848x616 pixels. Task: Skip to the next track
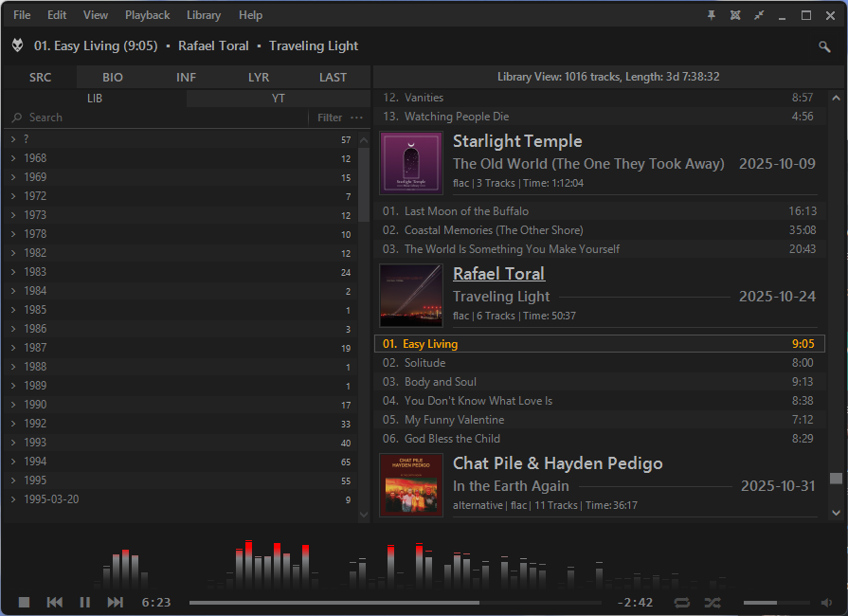(116, 602)
